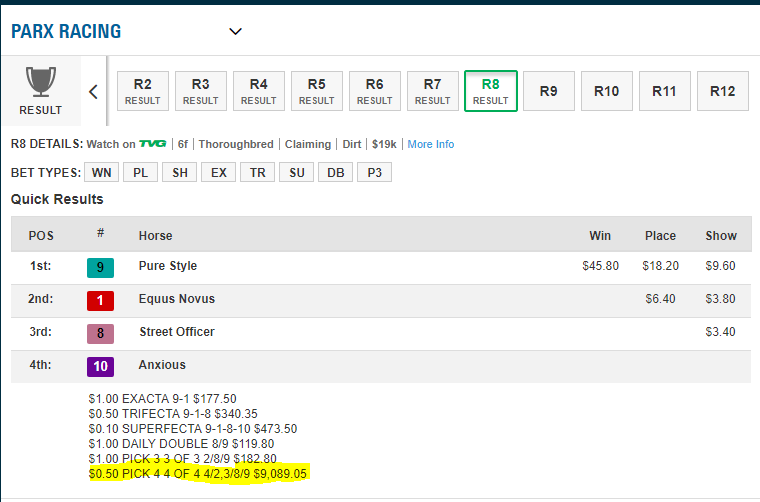Select the R3 result tab
Image resolution: width=760 pixels, height=502 pixels.
[x=201, y=91]
